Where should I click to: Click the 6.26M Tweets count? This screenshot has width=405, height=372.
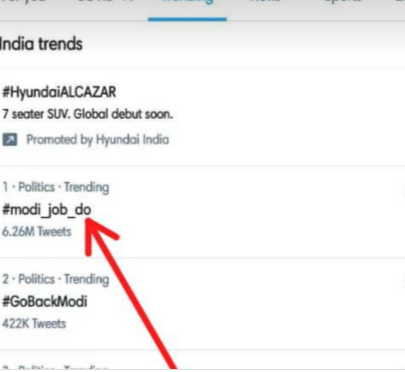click(x=37, y=232)
